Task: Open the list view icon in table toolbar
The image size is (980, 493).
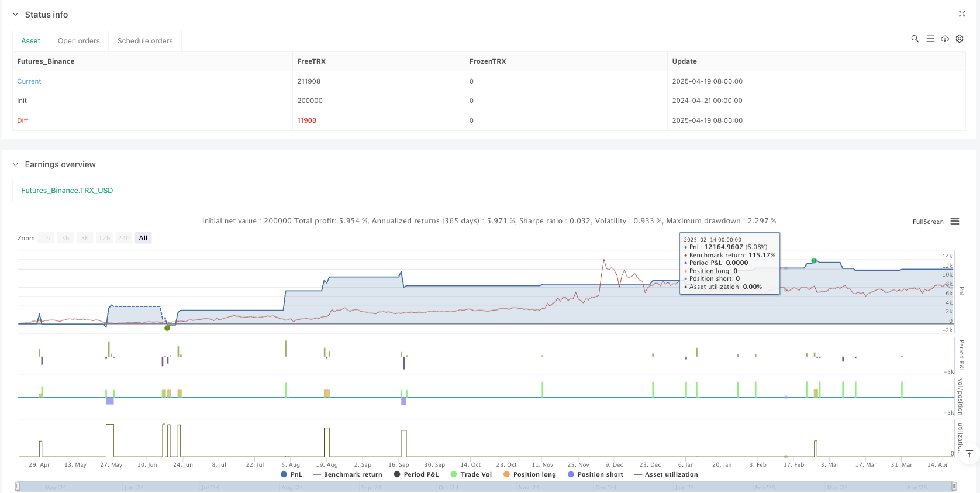Action: click(x=930, y=39)
